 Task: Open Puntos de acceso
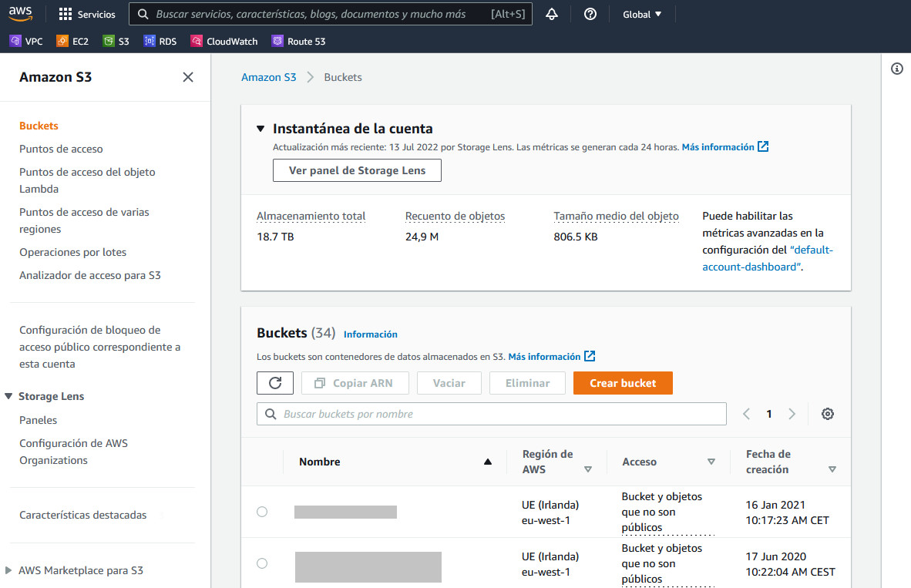pos(61,149)
